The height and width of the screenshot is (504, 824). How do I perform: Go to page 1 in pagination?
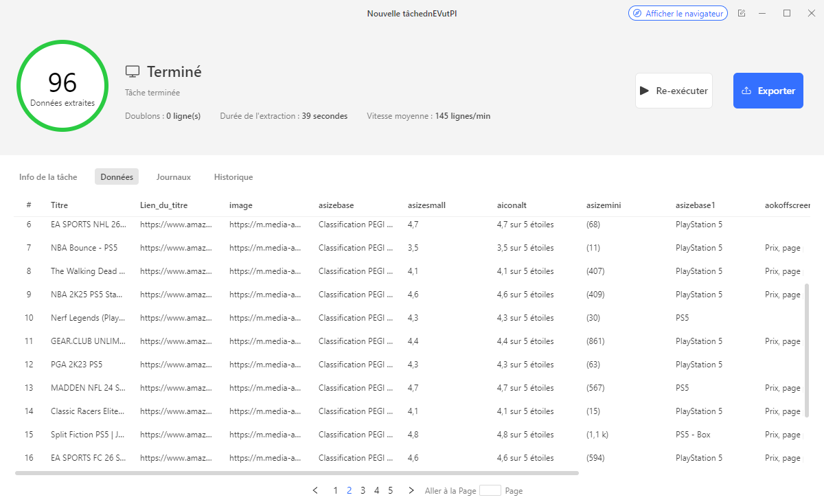tap(335, 490)
